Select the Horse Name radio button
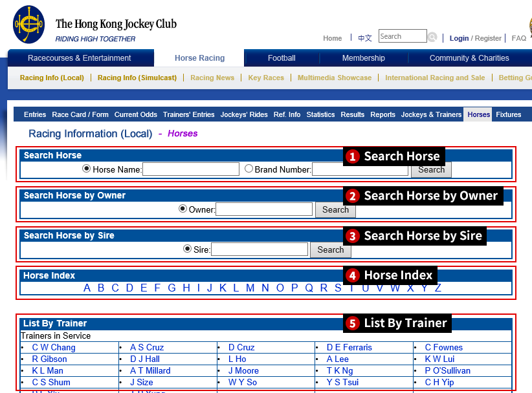The height and width of the screenshot is (393, 532). tap(87, 169)
